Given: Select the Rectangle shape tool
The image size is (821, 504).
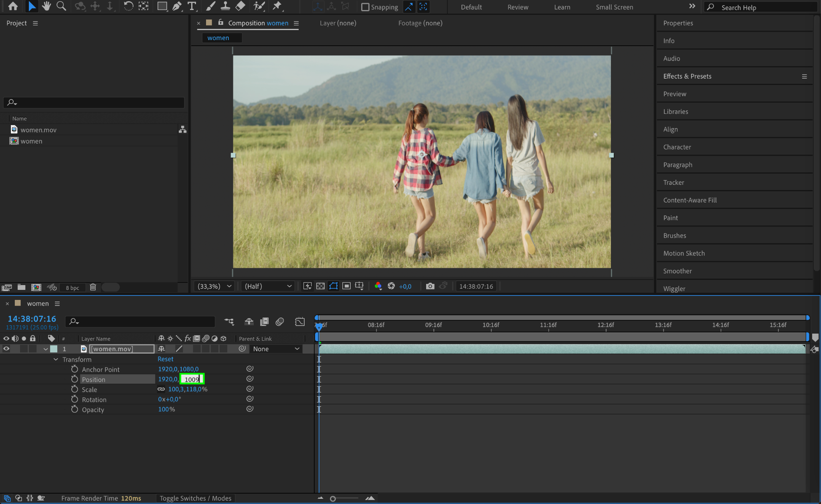Looking at the screenshot, I should coord(162,6).
